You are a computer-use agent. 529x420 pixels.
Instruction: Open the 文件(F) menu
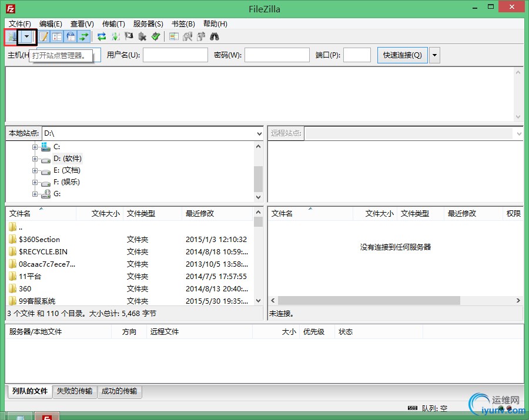(x=19, y=23)
